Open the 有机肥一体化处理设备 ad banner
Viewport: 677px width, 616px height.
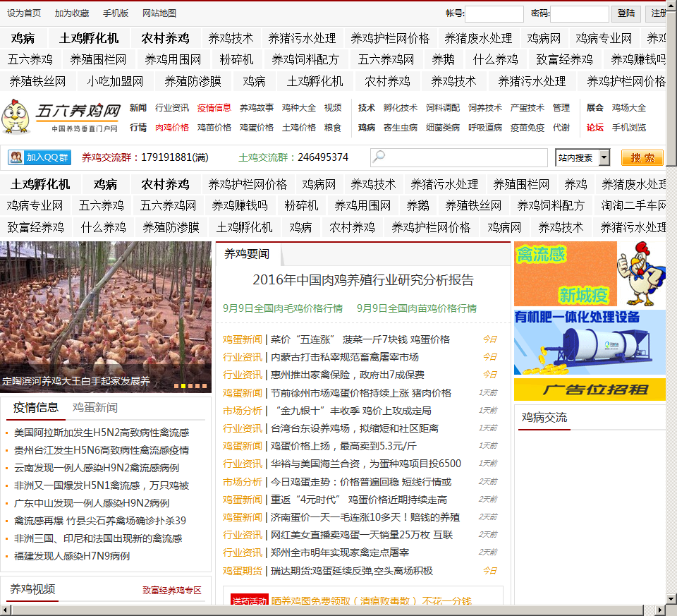(589, 342)
